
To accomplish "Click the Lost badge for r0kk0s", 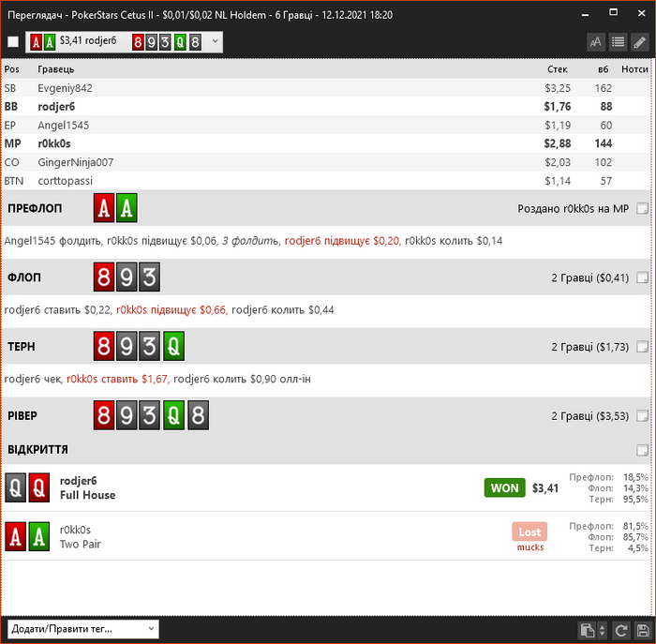I will pyautogui.click(x=529, y=532).
